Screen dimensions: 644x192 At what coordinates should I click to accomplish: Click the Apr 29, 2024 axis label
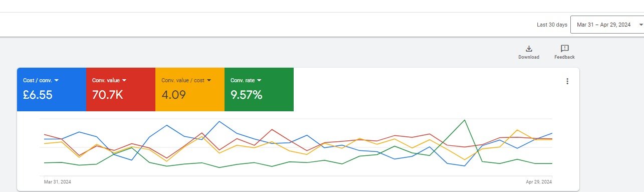(538, 182)
